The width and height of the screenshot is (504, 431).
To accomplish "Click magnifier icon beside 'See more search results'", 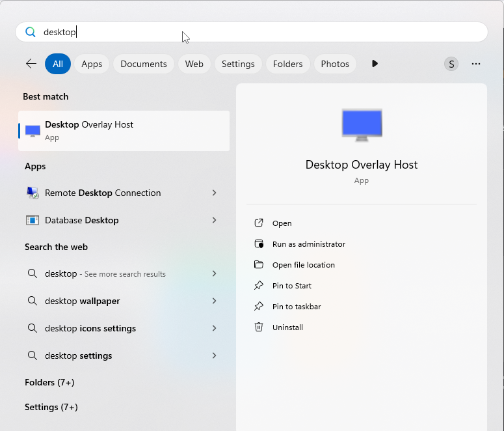I will coord(33,273).
